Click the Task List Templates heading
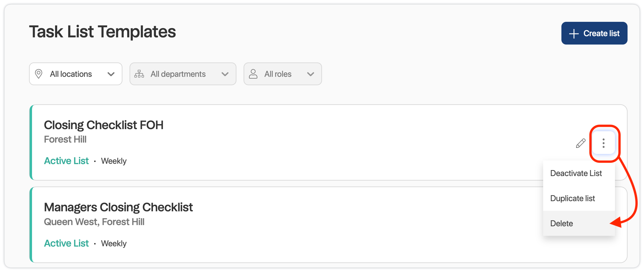Screen dimensions: 644x272 [102, 32]
